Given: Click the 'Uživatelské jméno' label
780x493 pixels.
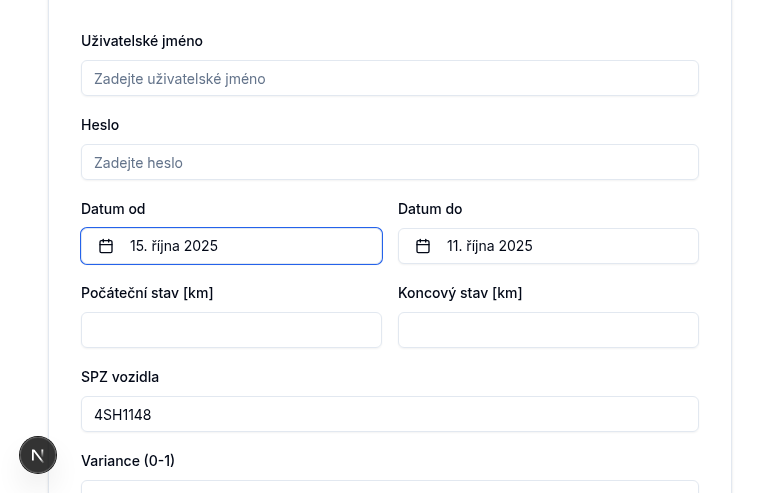Looking at the screenshot, I should (142, 41).
